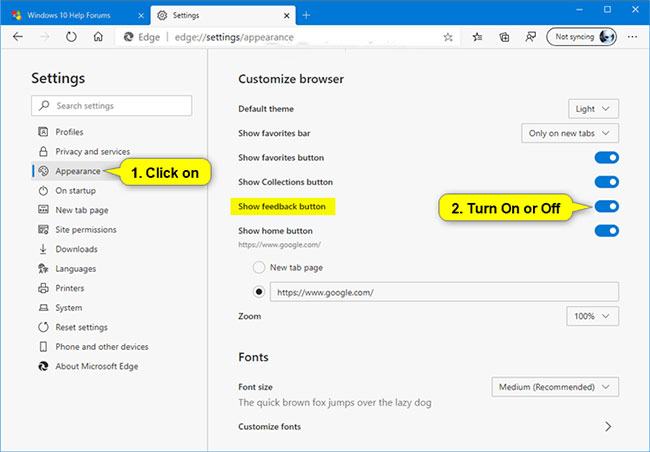Screen dimensions: 650x452
Task: Click the search magnifier icon in settings
Action: (x=44, y=105)
